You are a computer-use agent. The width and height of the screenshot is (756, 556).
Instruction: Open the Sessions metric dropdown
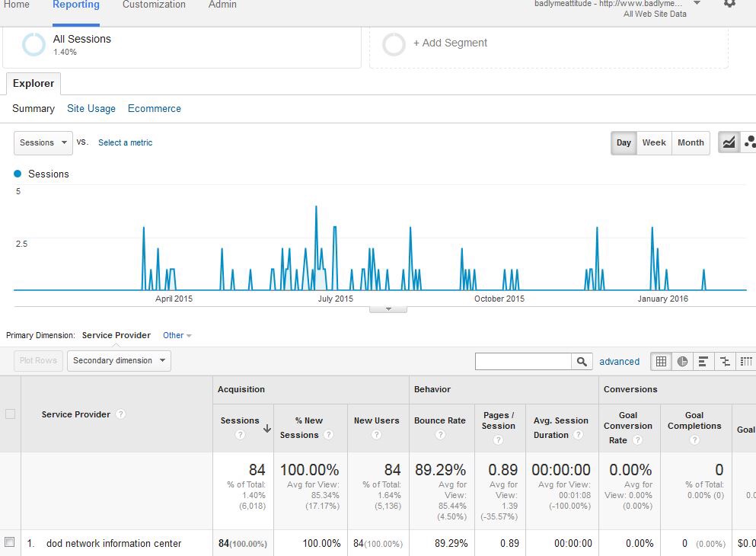(x=43, y=142)
